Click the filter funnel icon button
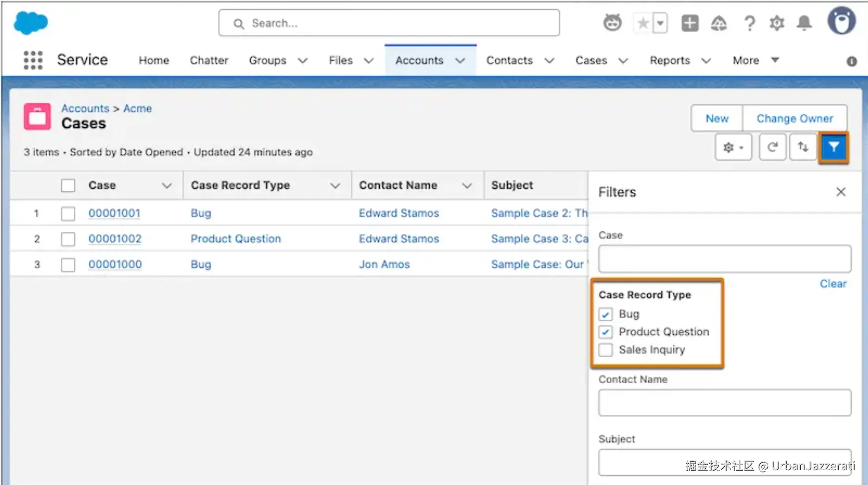Viewport: 868px width, 485px height. pyautogui.click(x=833, y=147)
